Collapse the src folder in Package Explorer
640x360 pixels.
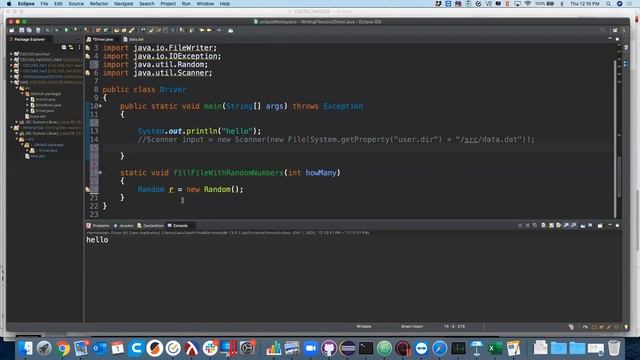[x=17, y=88]
